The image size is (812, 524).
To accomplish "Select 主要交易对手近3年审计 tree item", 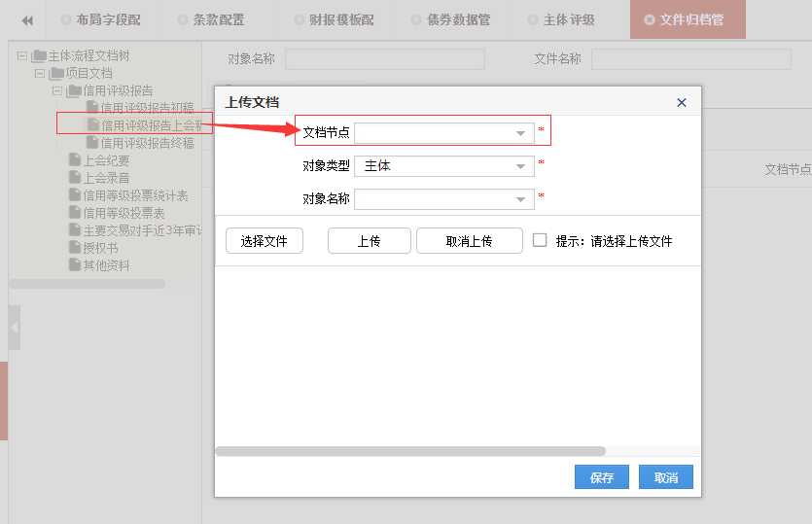I will click(x=142, y=231).
